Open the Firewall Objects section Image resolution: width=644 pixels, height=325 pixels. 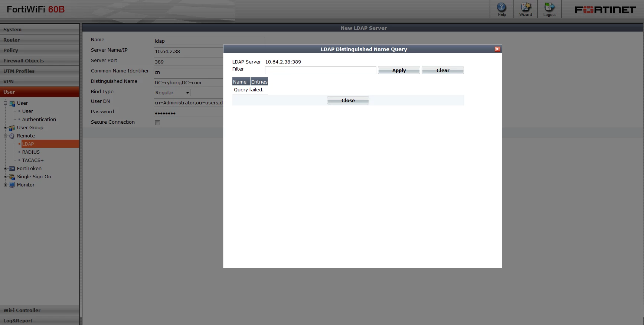[40, 61]
